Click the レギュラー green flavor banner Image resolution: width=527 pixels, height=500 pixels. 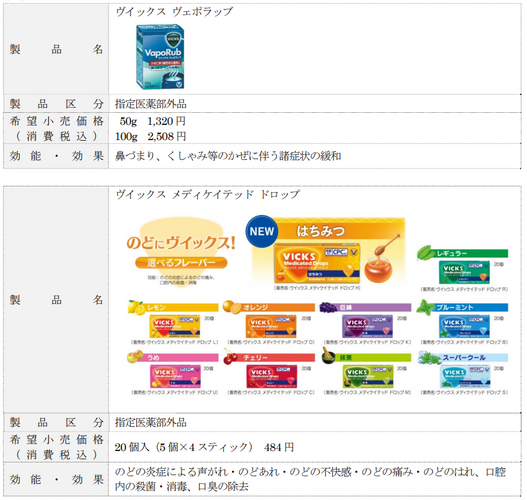tap(463, 253)
